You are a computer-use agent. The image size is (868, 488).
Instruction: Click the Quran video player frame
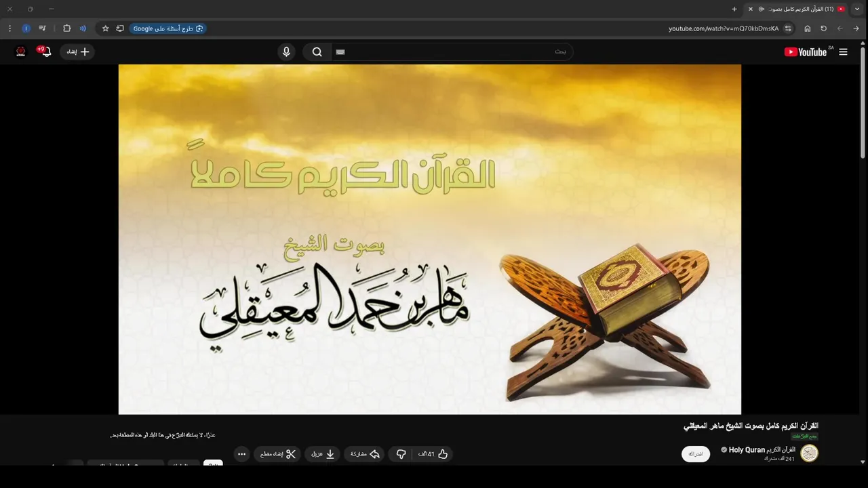[x=430, y=239]
